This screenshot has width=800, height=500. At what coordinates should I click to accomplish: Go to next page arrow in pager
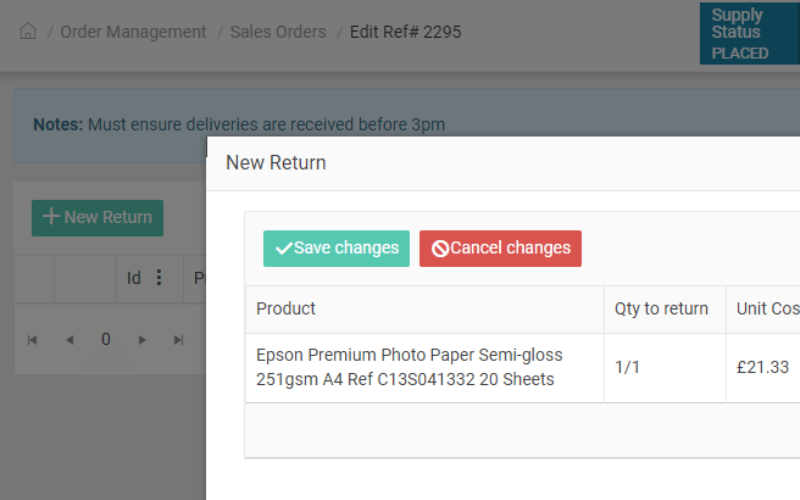click(142, 340)
